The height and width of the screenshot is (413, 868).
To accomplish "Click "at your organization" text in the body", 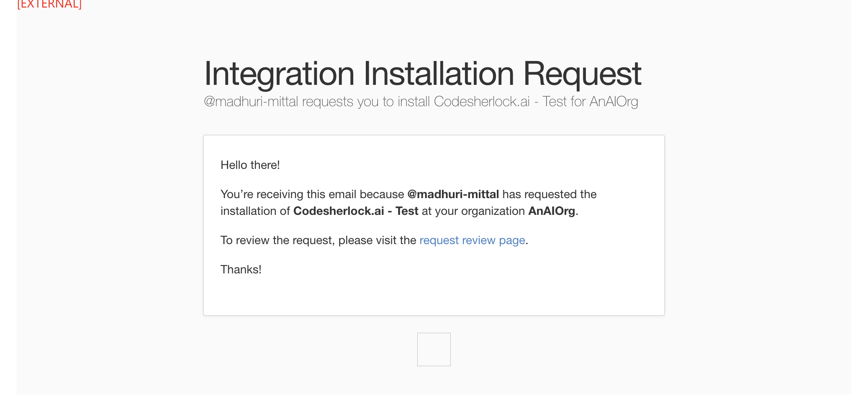I will point(473,211).
